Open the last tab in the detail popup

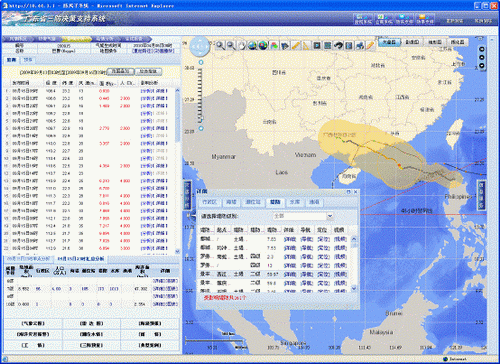tap(314, 202)
